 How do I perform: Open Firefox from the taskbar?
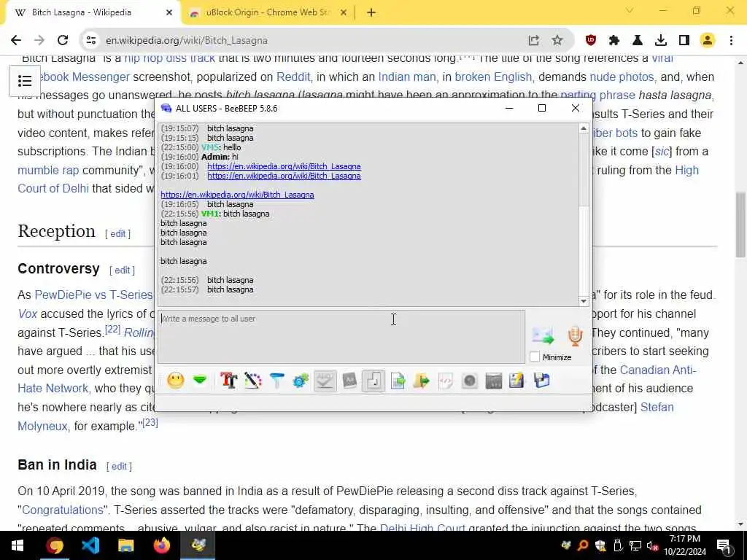pos(161,545)
